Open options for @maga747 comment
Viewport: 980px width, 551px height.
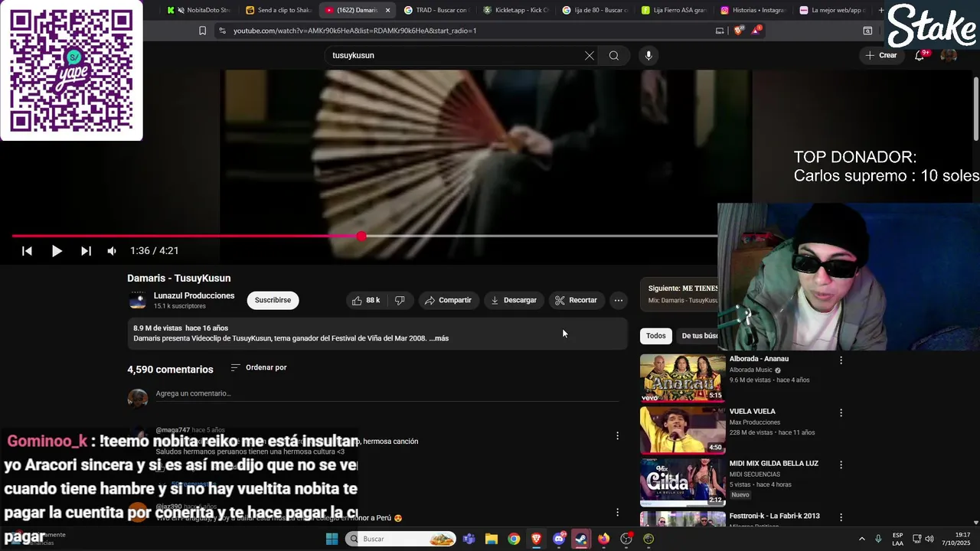tap(617, 435)
